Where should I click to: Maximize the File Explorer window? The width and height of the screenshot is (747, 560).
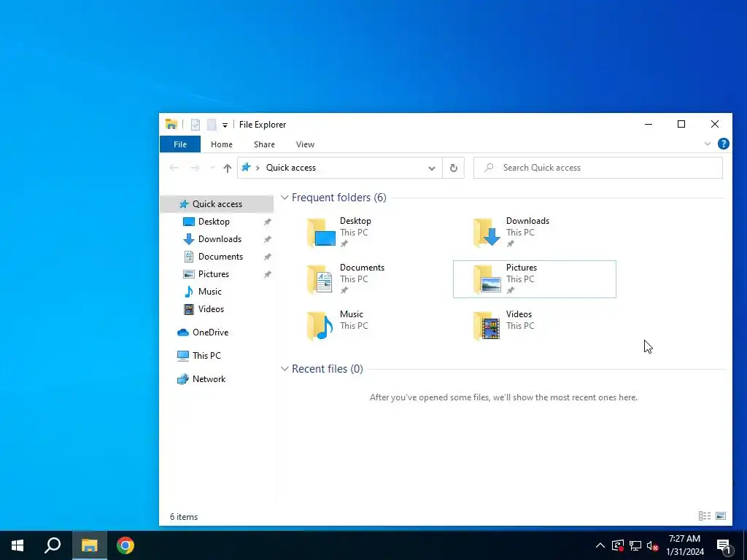pyautogui.click(x=681, y=124)
